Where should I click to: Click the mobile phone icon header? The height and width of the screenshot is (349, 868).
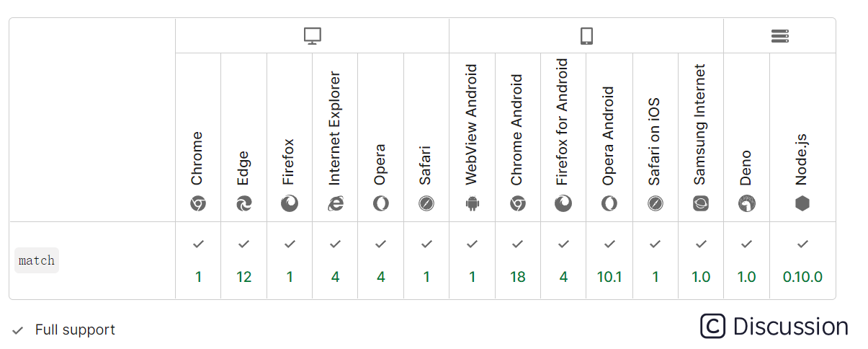(x=586, y=36)
